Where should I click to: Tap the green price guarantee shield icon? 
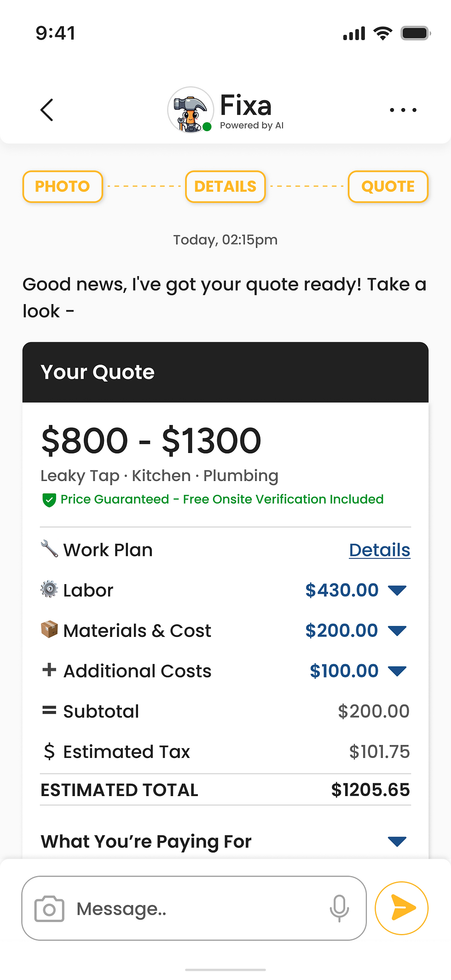(49, 500)
